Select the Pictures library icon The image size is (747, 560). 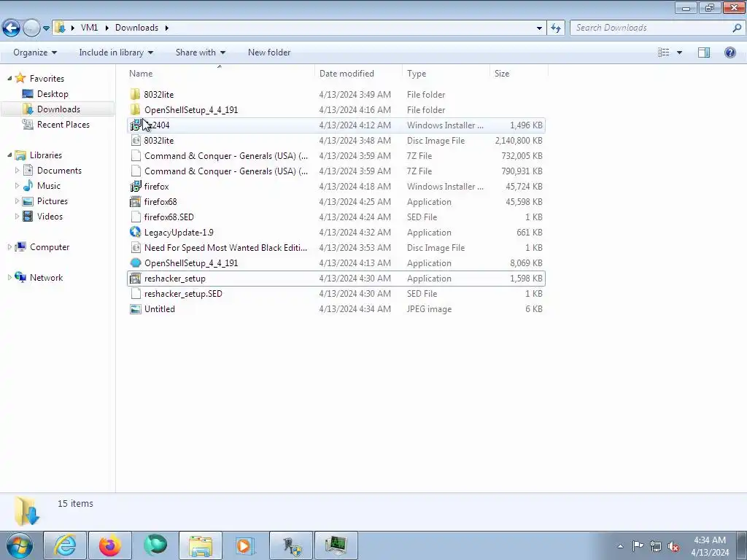pyautogui.click(x=28, y=201)
